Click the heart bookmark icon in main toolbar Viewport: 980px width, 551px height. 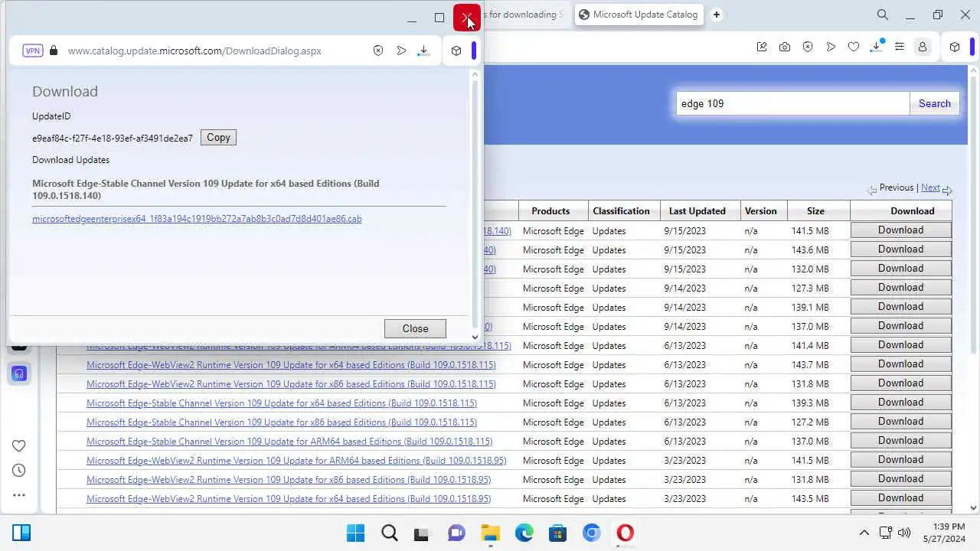pyautogui.click(x=854, y=47)
